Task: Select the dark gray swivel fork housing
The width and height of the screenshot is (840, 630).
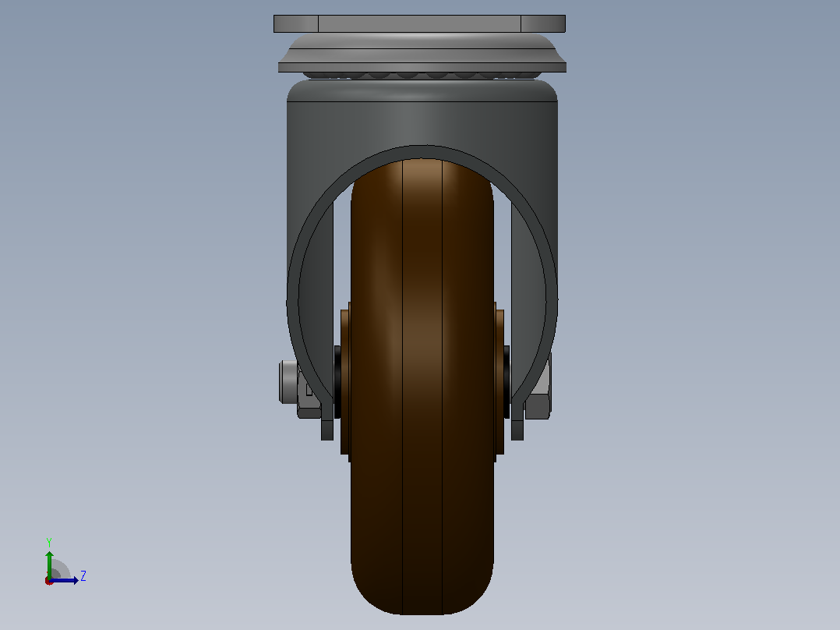Action: pos(422,123)
